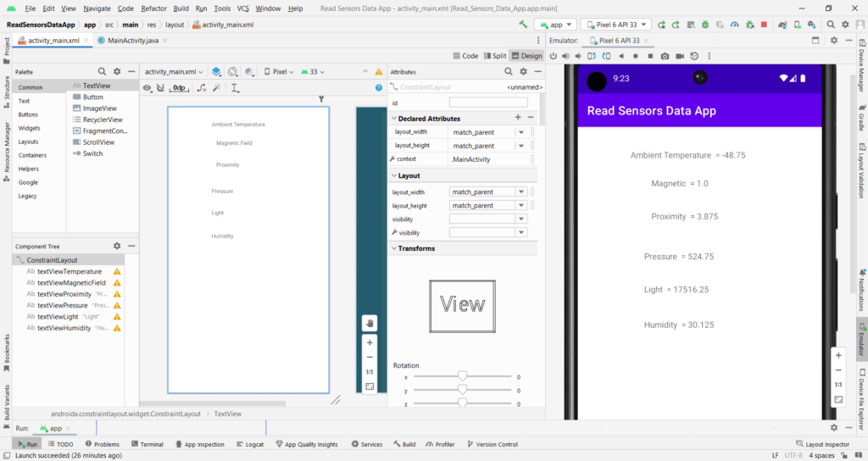Zoom in the emulator display

tap(838, 355)
